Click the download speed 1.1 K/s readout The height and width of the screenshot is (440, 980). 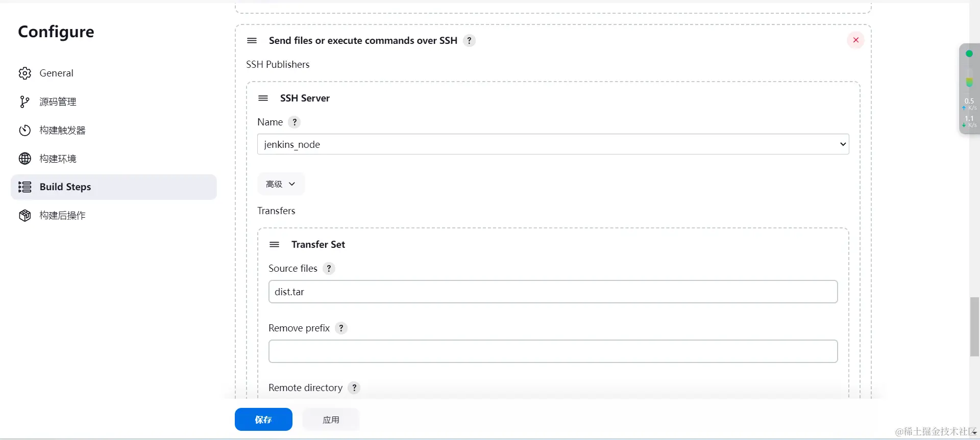tap(969, 121)
